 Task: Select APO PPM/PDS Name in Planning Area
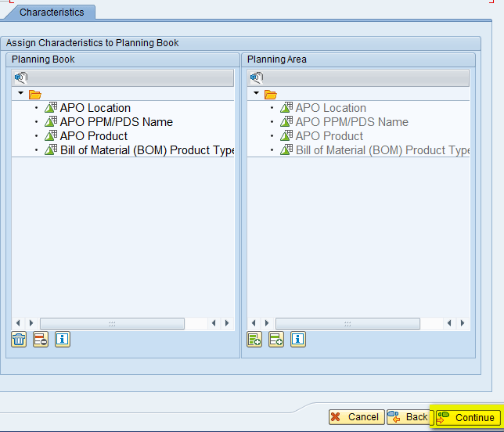[352, 122]
